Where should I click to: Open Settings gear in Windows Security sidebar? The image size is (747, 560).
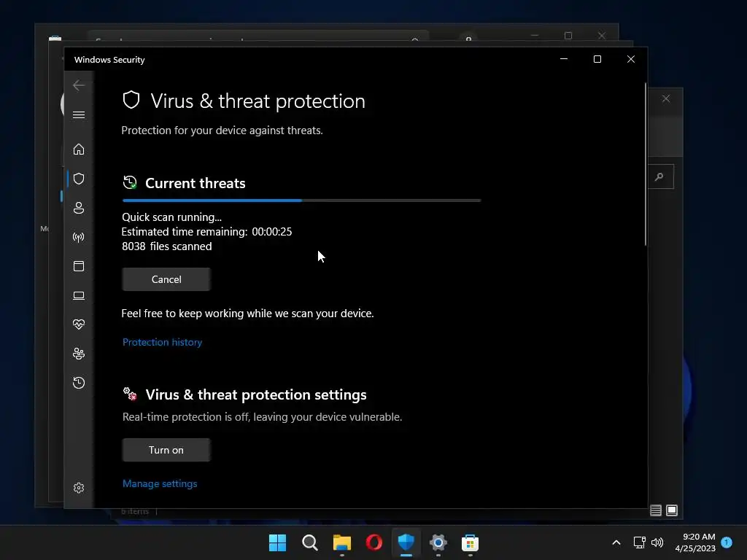tap(79, 488)
